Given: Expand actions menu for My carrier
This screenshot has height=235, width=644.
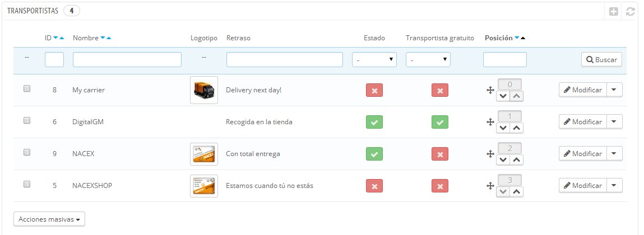Looking at the screenshot, I should 614,90.
